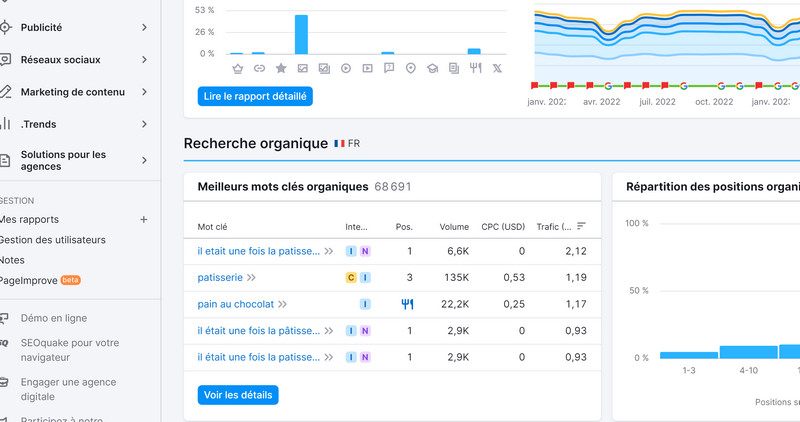Click the France flag icon beside Recherche organique

point(339,144)
